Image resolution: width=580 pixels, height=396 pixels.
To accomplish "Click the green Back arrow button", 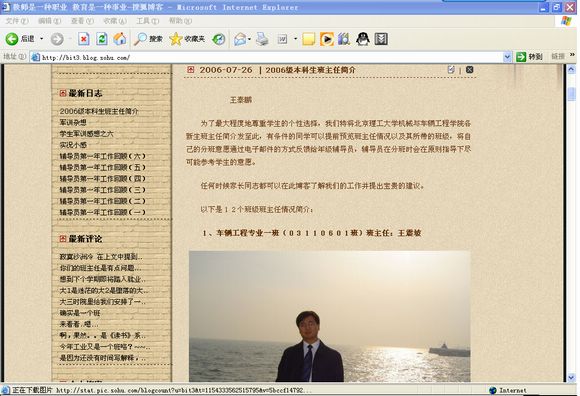I will coord(11,38).
